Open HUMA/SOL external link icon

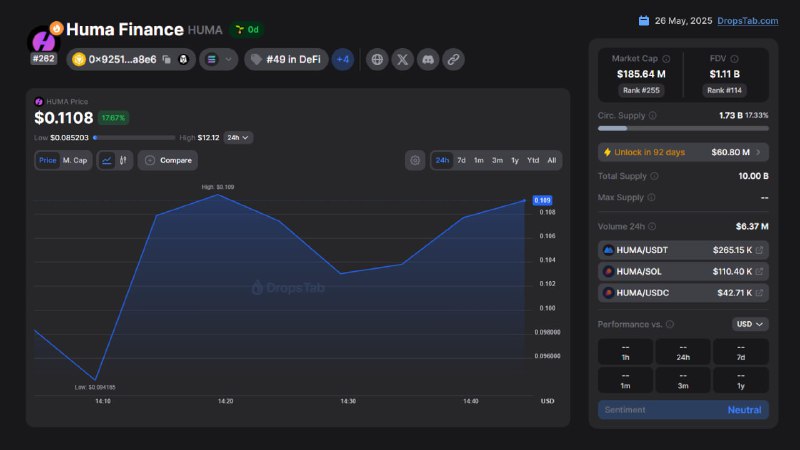click(759, 271)
